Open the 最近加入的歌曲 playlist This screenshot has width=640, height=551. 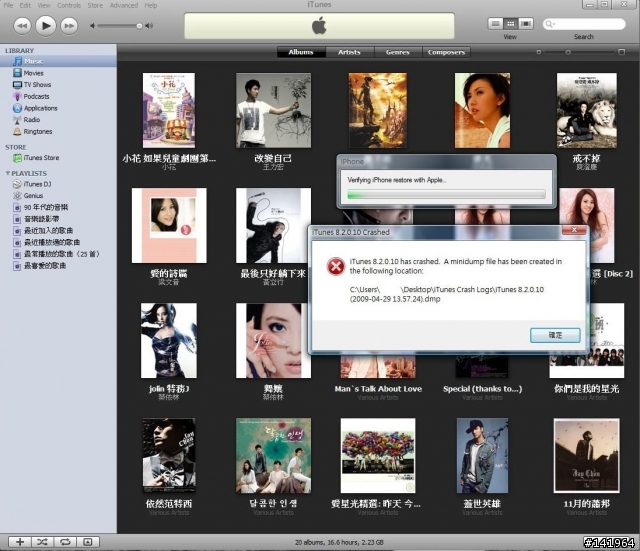pos(58,231)
